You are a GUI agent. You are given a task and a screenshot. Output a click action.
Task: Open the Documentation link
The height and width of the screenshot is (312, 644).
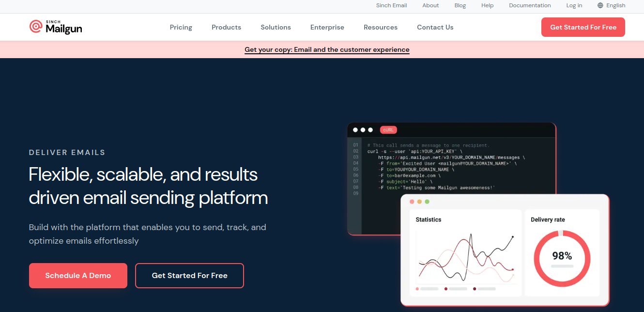coord(530,5)
